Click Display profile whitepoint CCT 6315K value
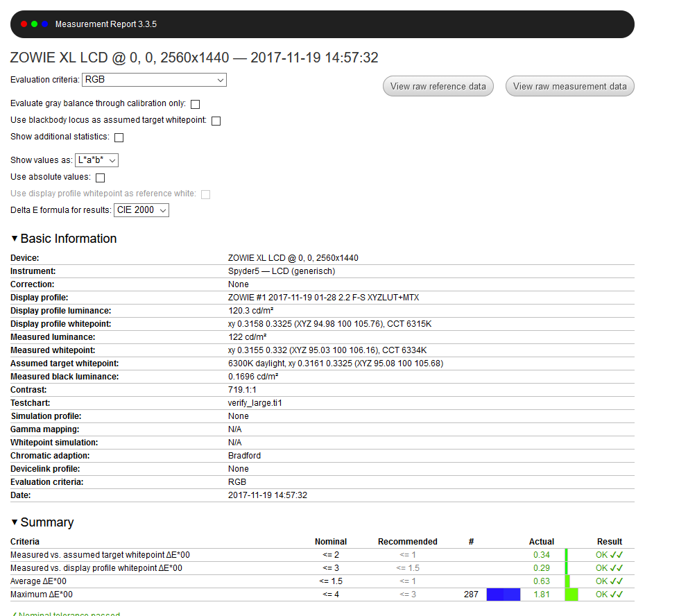 coord(330,324)
